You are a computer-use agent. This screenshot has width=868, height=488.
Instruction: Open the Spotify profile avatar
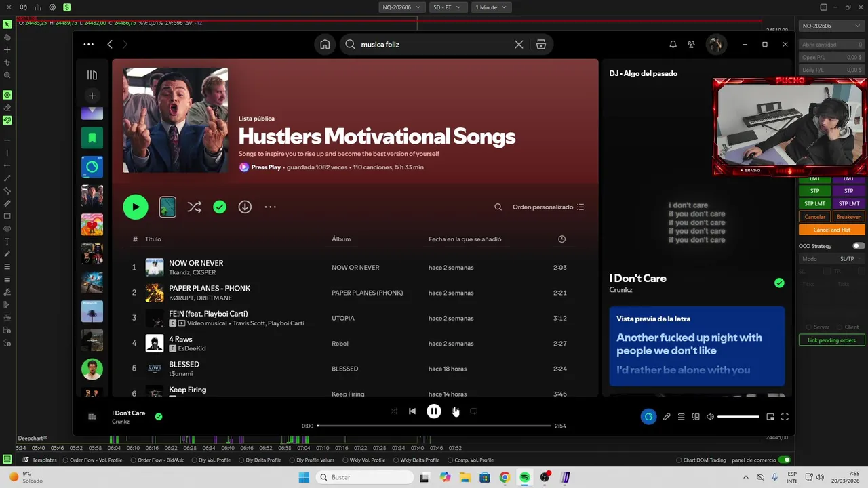[715, 44]
